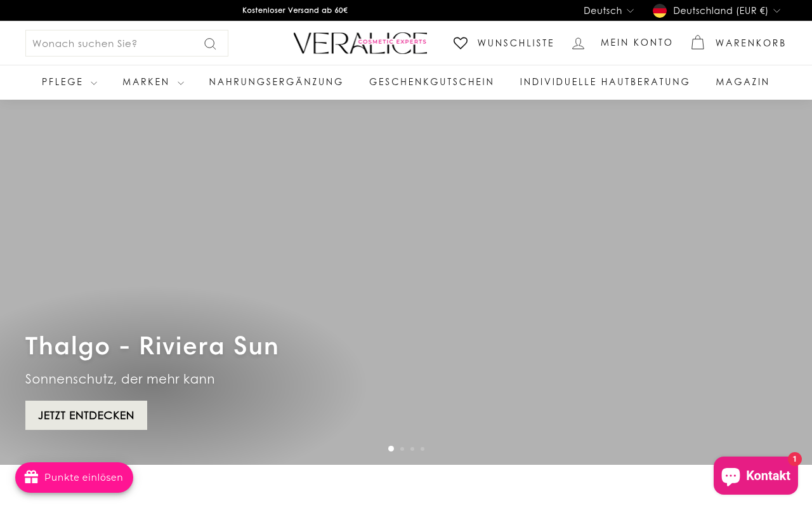
Task: Select the first slideshow dot
Action: tap(391, 449)
